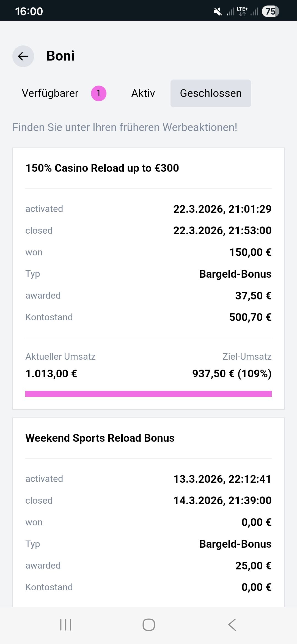The width and height of the screenshot is (297, 644).
Task: Tap the LTE+ signal indicator
Action: [242, 12]
